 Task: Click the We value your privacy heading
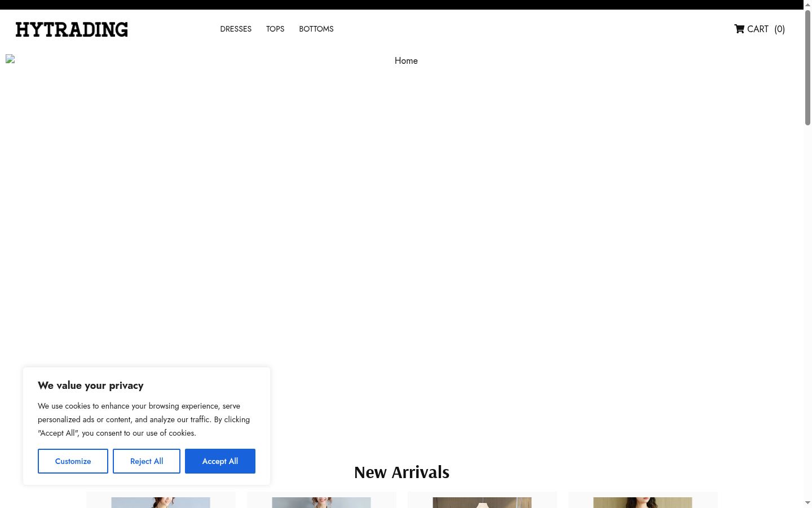point(91,386)
